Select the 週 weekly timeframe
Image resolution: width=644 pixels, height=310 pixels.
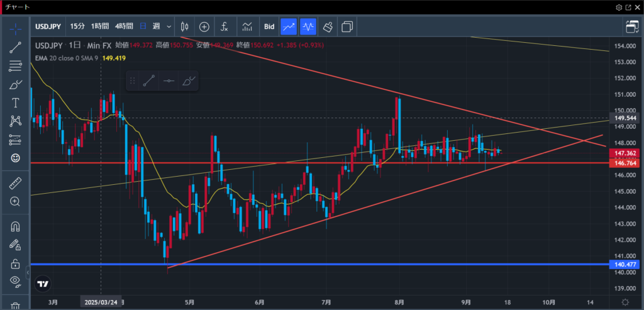click(x=156, y=26)
